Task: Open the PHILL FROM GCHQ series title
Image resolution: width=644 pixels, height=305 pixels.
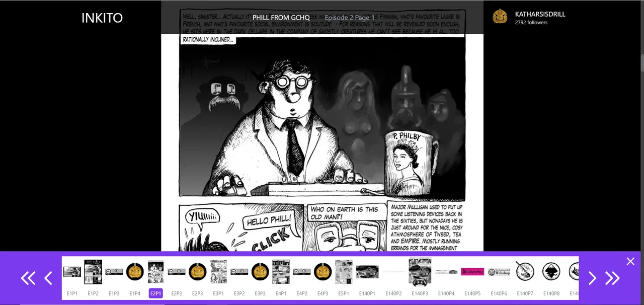Action: pyautogui.click(x=281, y=18)
